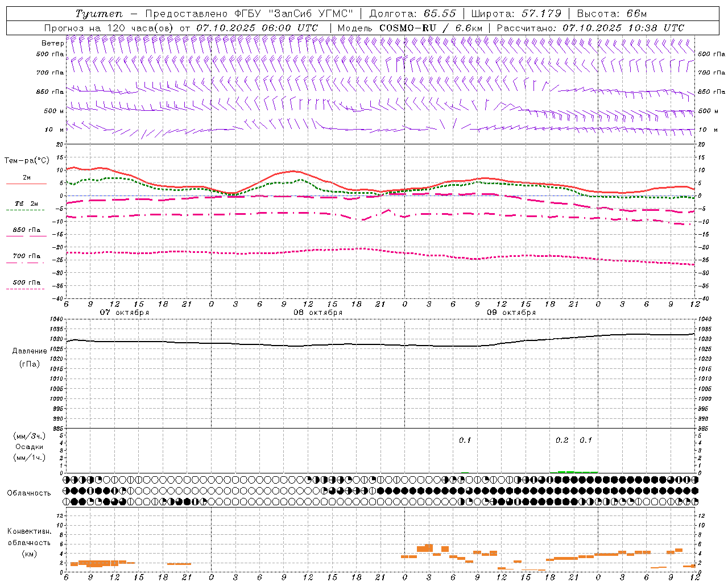Click the Широта: 57.179 value
The height and width of the screenshot is (582, 728).
516,14
